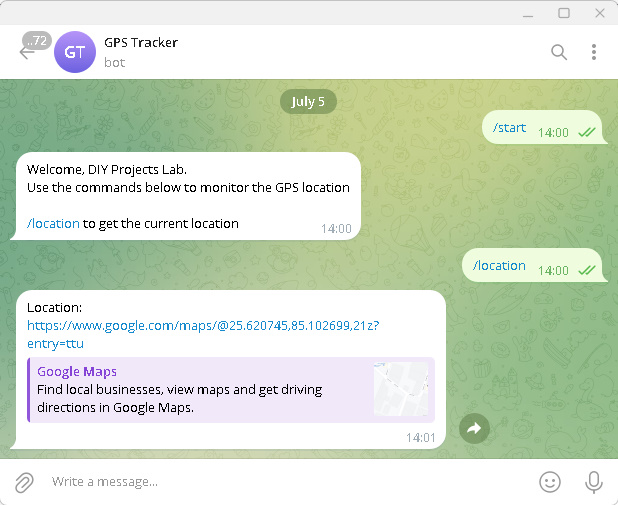Start a voice message with the microphone
Viewport: 618px width, 505px height.
[594, 482]
